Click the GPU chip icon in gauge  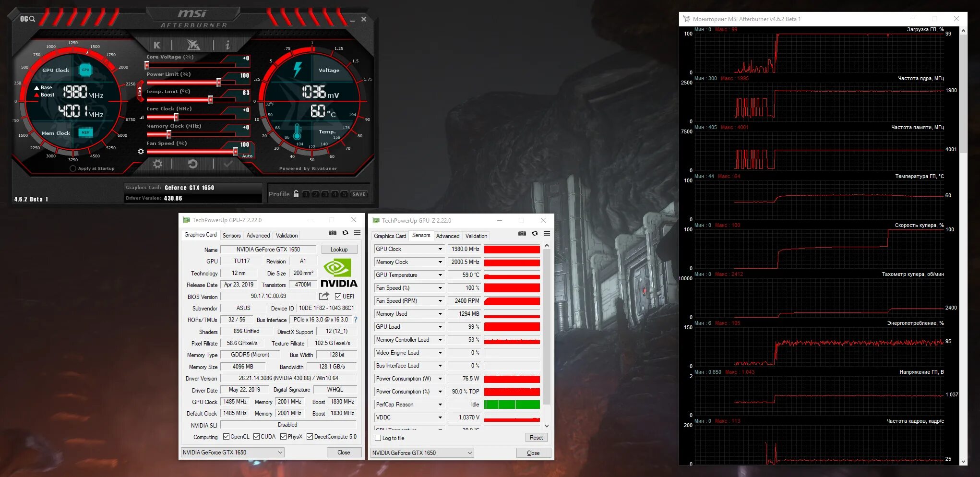pos(85,70)
